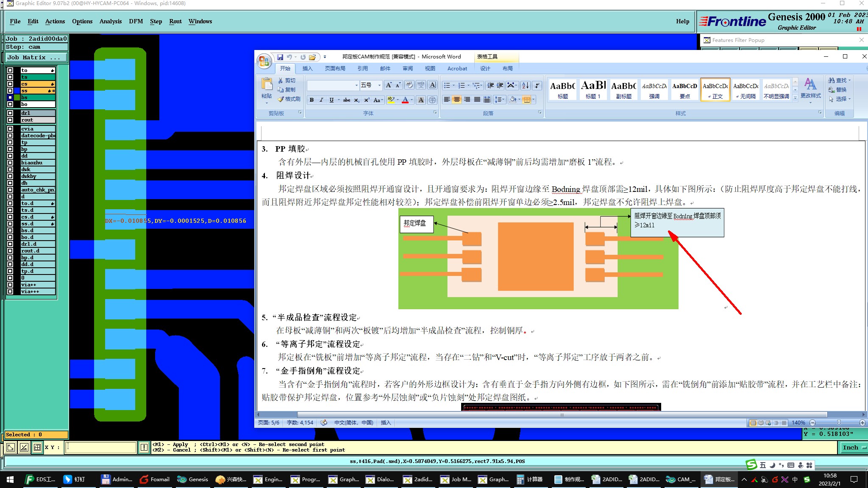Click the Bold formatting icon
This screenshot has width=868, height=488.
(x=312, y=100)
